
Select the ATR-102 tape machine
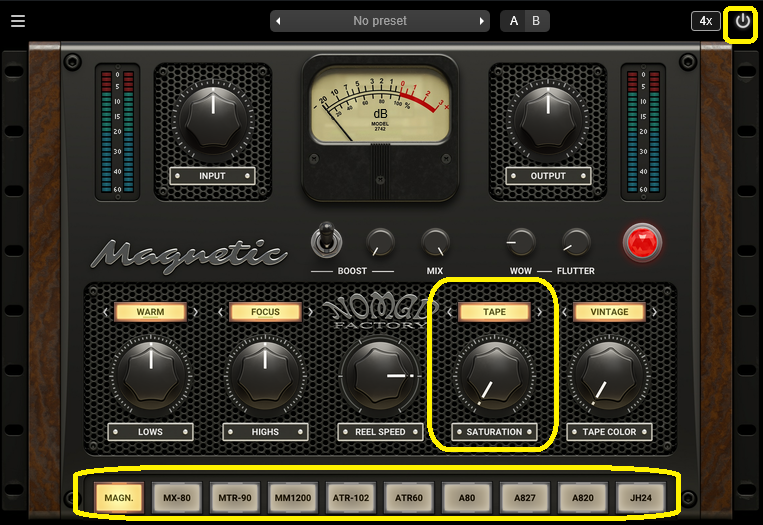coord(351,498)
